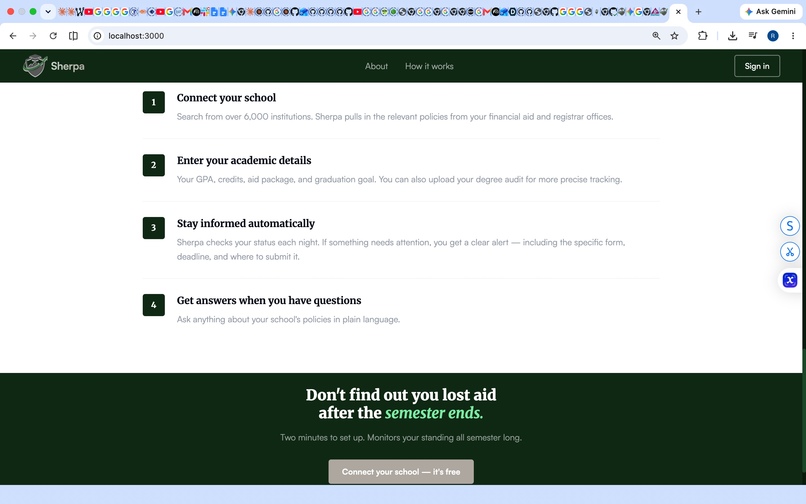806x504 pixels.
Task: Click step number 1 badge
Action: coord(154,102)
